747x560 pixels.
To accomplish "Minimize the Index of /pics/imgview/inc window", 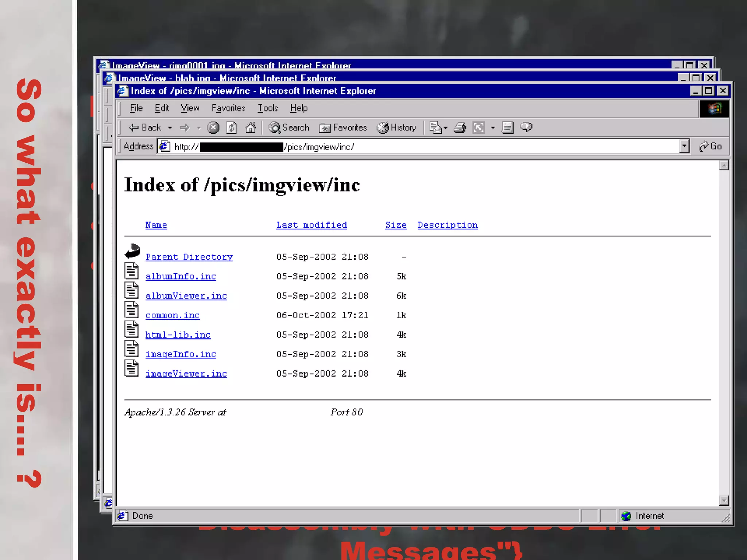I will (696, 90).
